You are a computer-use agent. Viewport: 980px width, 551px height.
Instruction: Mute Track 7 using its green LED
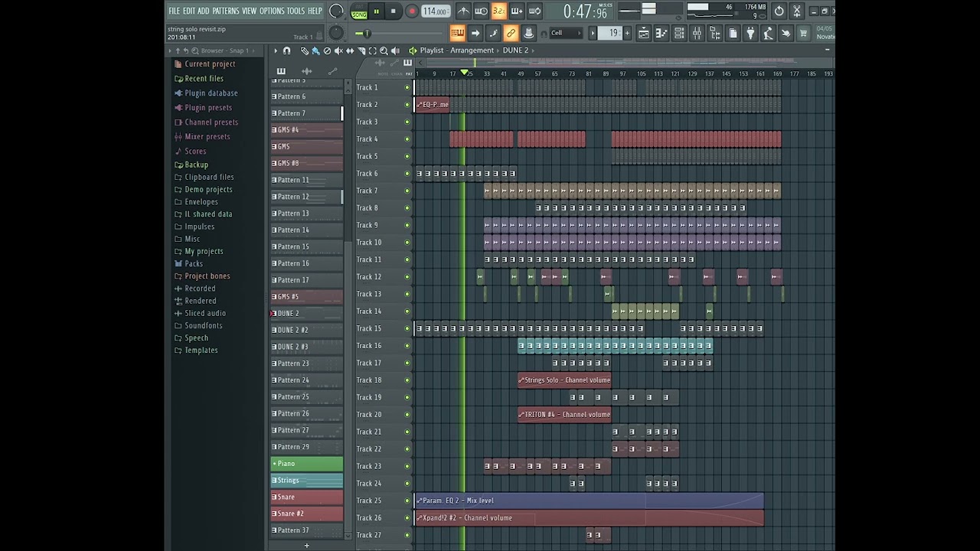[407, 191]
